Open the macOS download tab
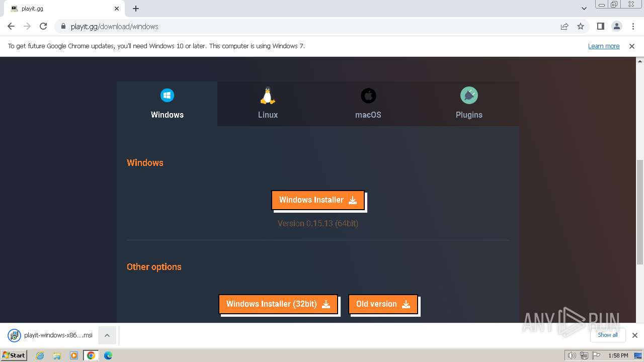 pos(368,104)
